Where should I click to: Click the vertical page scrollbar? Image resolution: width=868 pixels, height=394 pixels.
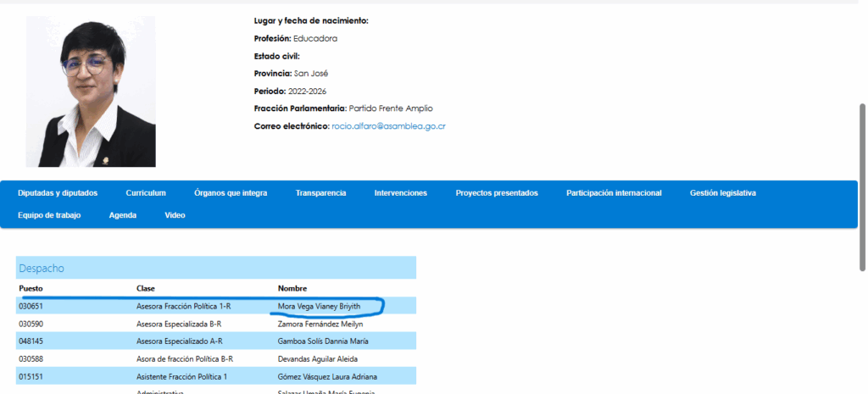click(x=863, y=186)
